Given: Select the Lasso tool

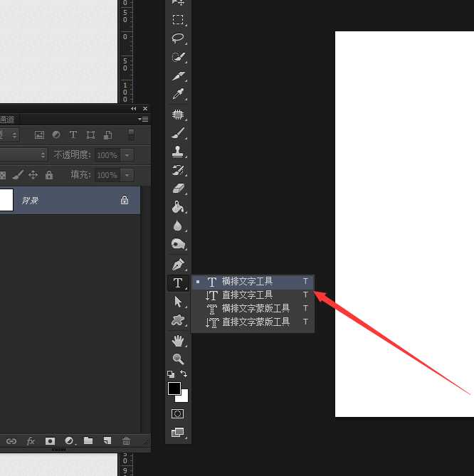Looking at the screenshot, I should 178,38.
